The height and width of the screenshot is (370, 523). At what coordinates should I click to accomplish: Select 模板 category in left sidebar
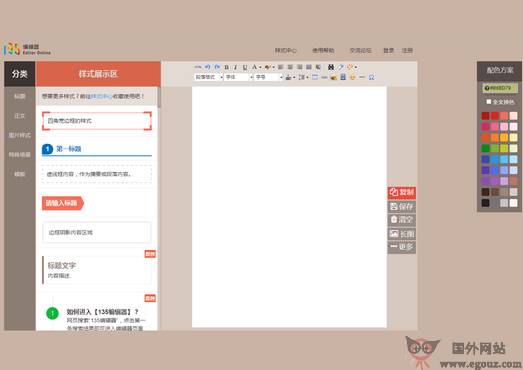(x=19, y=174)
